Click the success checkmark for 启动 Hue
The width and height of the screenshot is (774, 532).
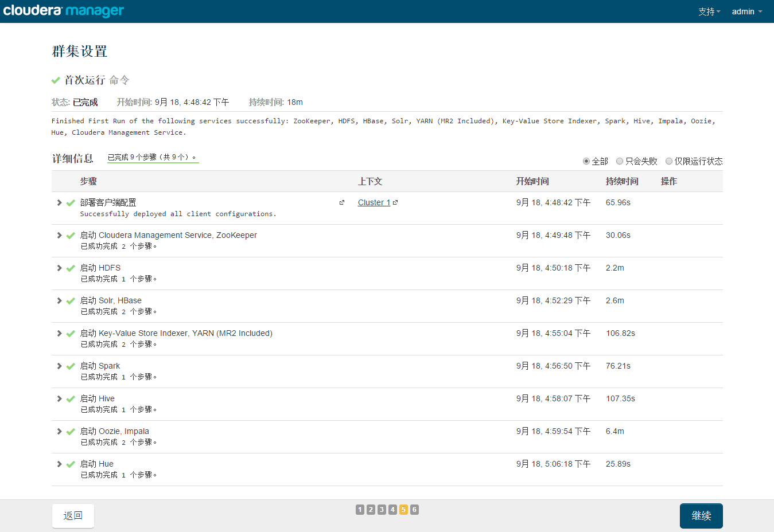coord(71,464)
